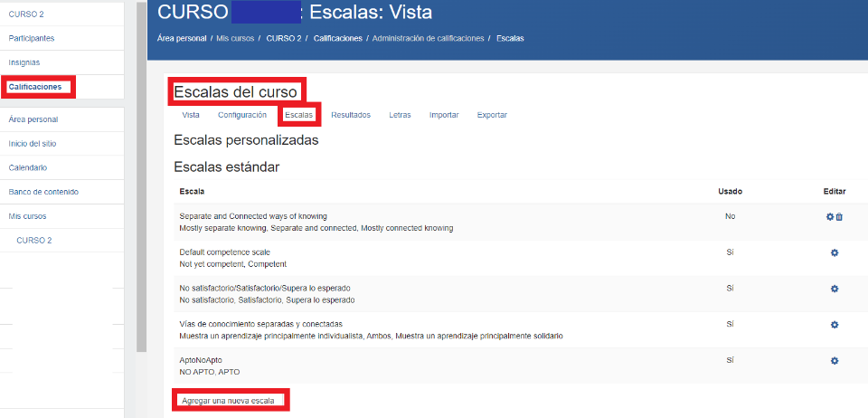
Task: Click the No satisfactorio, Satisfactorio, Supera lo esperado values
Action: [267, 300]
